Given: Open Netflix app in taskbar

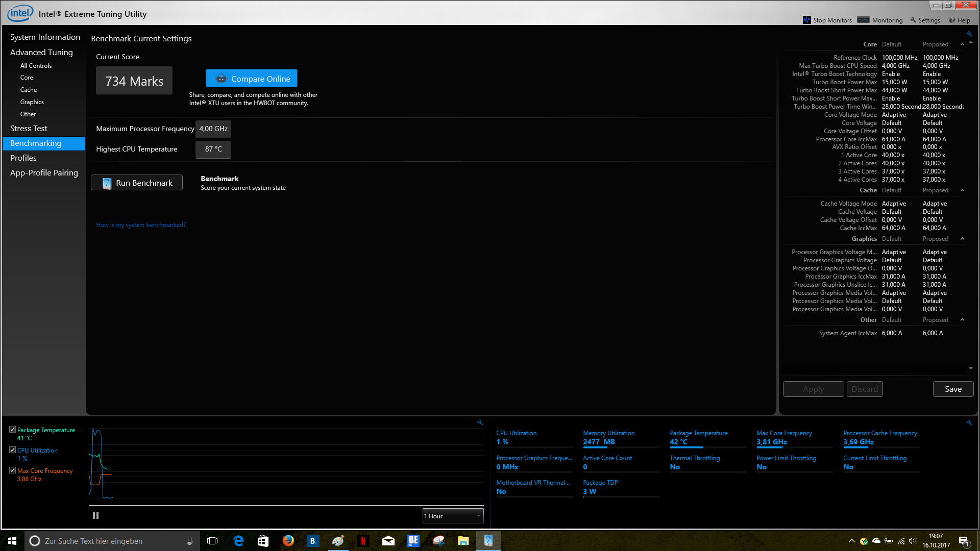Looking at the screenshot, I should click(x=363, y=541).
